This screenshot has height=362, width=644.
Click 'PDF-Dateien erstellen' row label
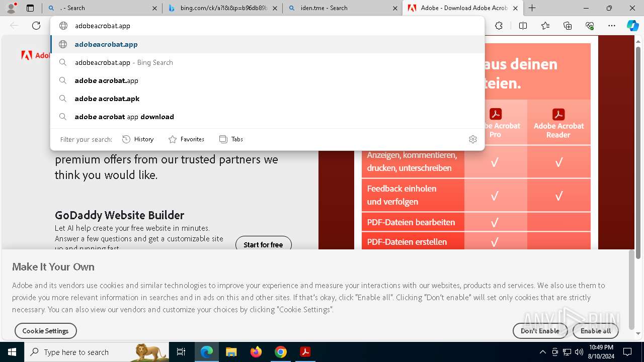(x=407, y=242)
